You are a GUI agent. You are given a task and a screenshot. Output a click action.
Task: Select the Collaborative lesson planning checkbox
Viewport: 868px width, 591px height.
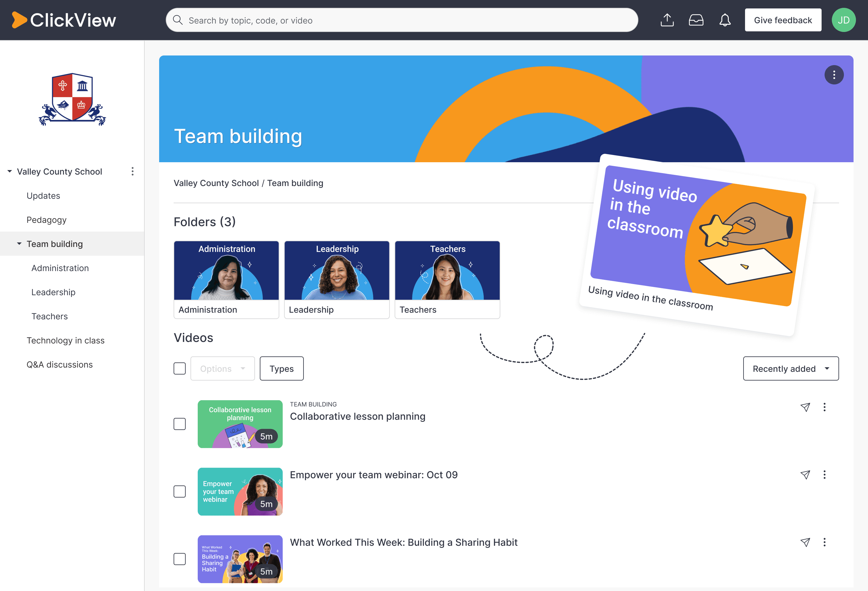[180, 424]
